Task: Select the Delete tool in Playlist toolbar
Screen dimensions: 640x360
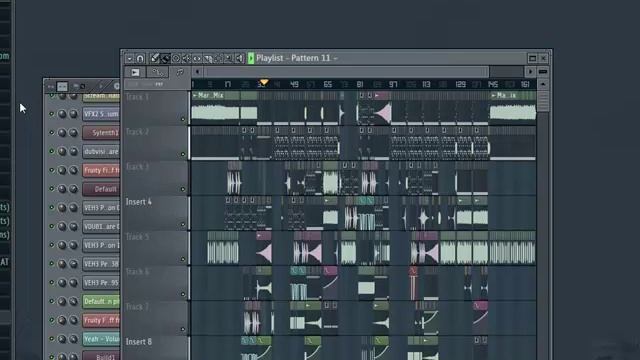Action: click(176, 59)
